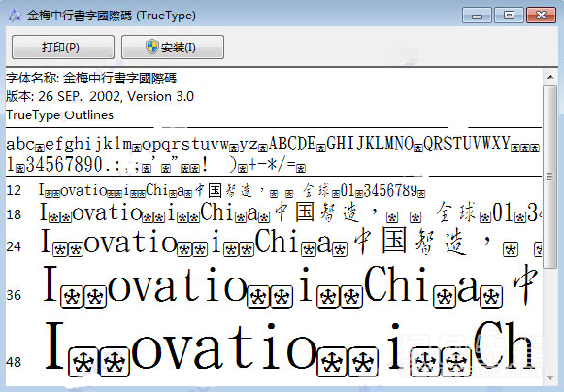Click the 字体名称 font name line
564x392 pixels.
(x=91, y=78)
